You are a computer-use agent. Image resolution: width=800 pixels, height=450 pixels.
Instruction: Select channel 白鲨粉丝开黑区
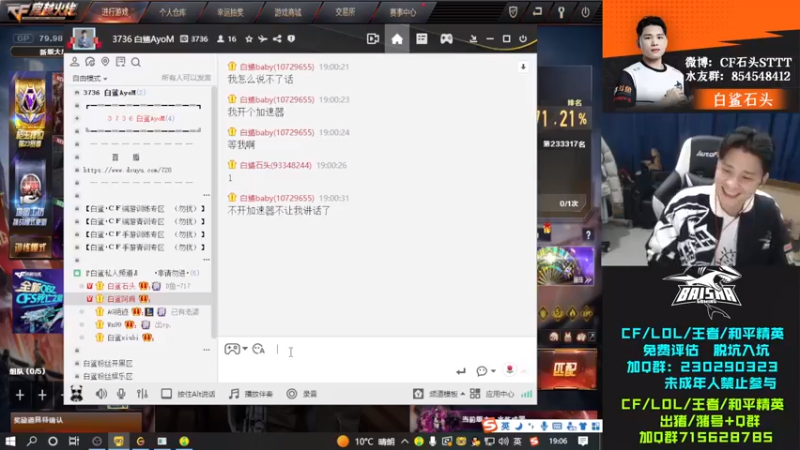pyautogui.click(x=108, y=363)
